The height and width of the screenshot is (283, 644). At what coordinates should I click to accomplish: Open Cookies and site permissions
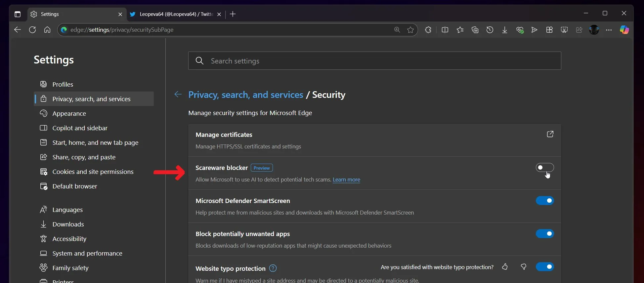tap(94, 172)
